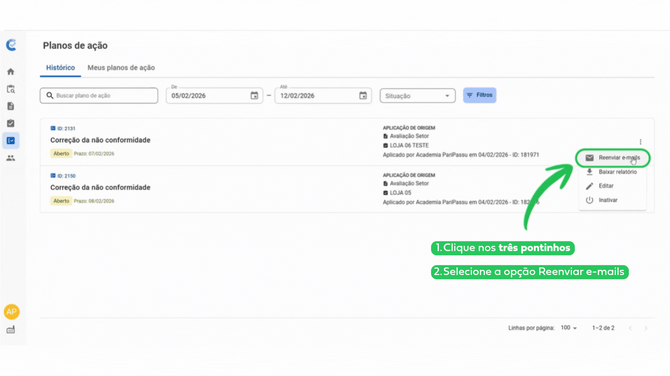Select the highlighted action plans sidebar icon
This screenshot has height=376, width=670.
pyautogui.click(x=11, y=141)
